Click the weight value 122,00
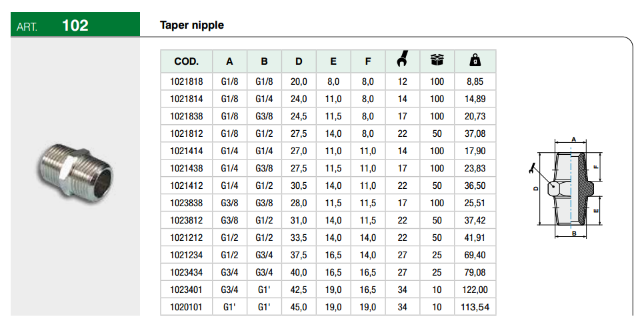The image size is (644, 325). point(475,290)
